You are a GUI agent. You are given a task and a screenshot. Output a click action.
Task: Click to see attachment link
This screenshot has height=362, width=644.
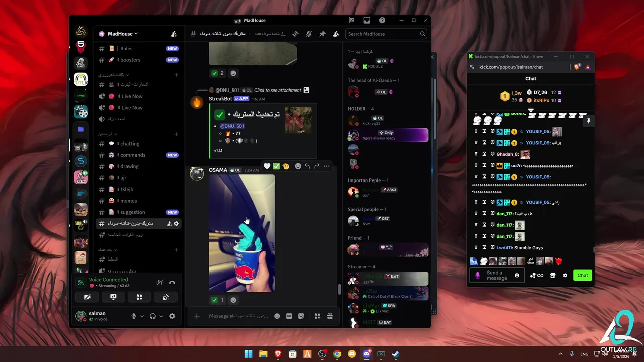click(278, 90)
